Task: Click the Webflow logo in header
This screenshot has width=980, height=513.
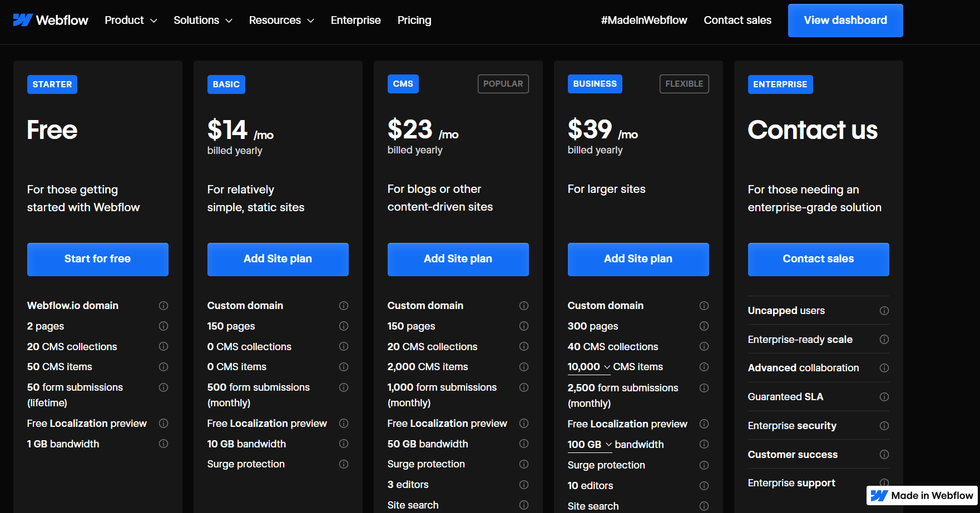Action: (x=51, y=20)
